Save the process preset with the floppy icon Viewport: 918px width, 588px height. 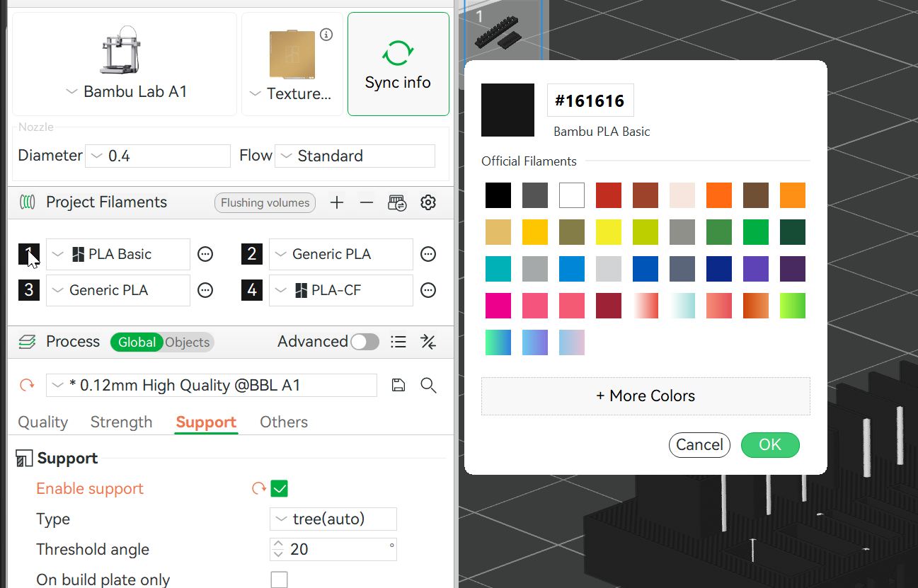tap(398, 385)
